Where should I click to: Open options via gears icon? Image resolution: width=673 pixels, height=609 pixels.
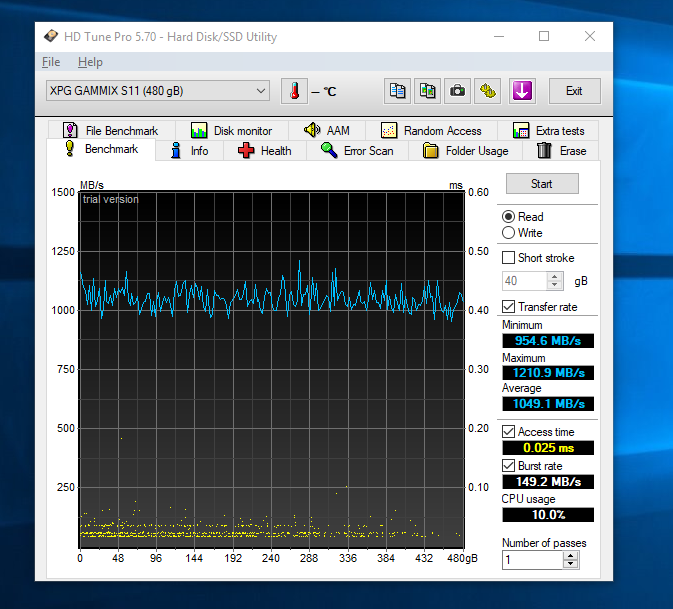point(488,91)
